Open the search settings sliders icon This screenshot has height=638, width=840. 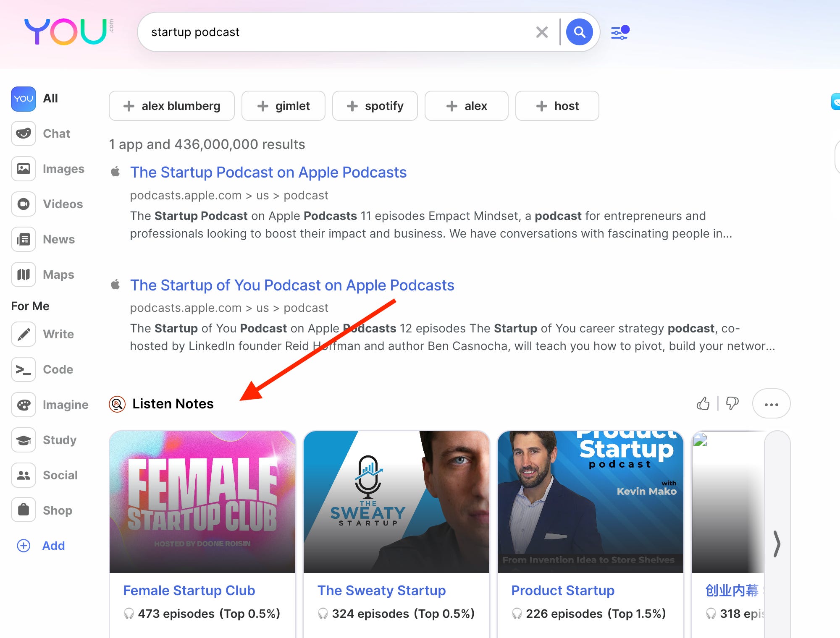click(619, 32)
